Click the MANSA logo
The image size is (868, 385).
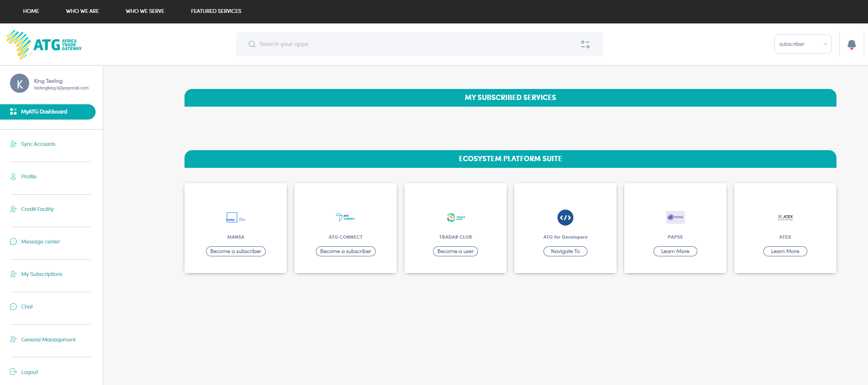pyautogui.click(x=236, y=218)
